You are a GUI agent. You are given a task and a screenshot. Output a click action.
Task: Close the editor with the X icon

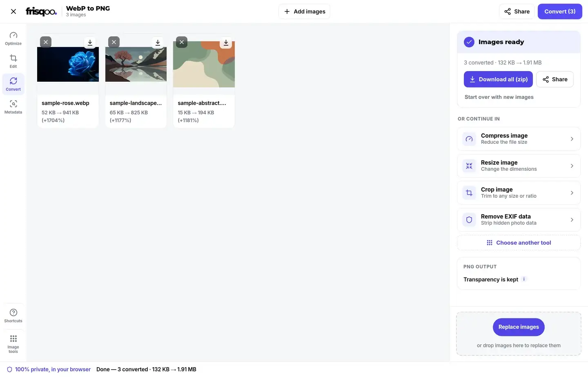(13, 11)
